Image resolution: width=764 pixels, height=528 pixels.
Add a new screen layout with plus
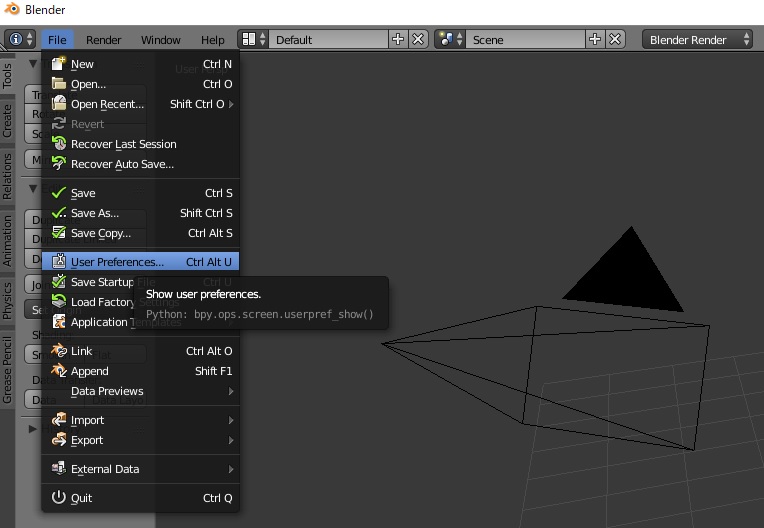pos(398,39)
